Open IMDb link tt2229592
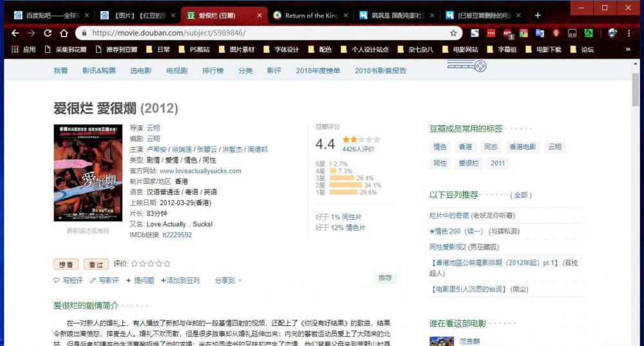 [x=177, y=235]
